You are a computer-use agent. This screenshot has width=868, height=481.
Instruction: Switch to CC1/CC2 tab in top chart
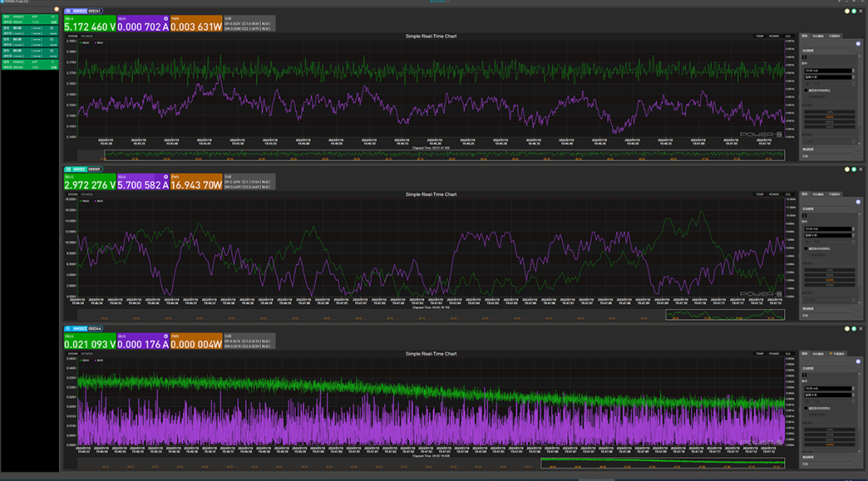pos(87,36)
